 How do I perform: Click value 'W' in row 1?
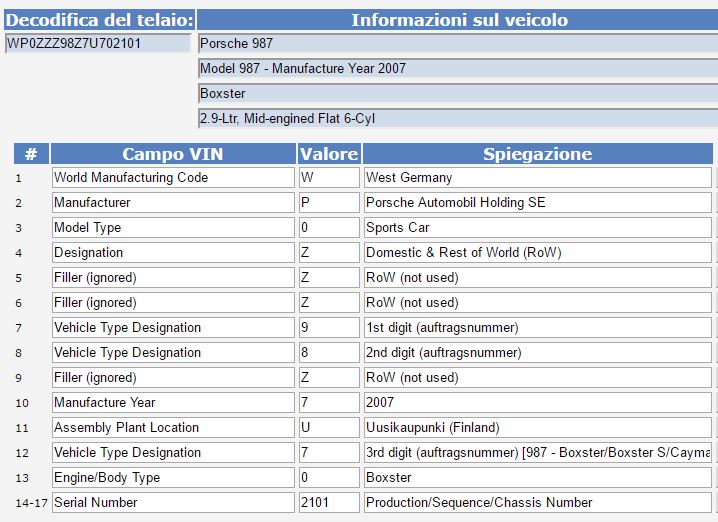tap(329, 178)
